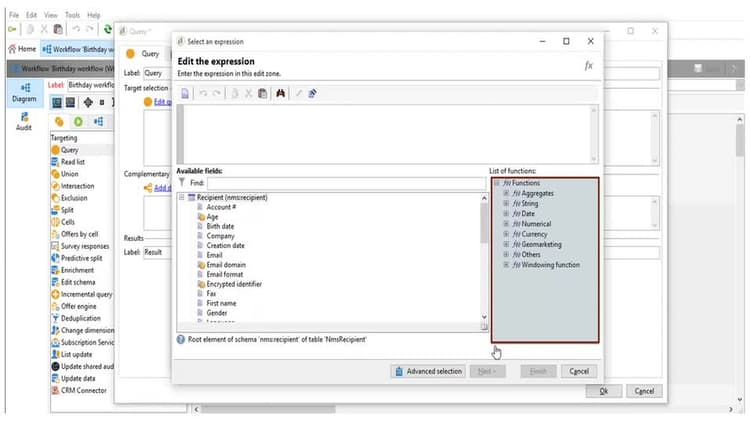750x421 pixels.
Task: Click the cut scissors in expression toolbar
Action: coord(248,93)
